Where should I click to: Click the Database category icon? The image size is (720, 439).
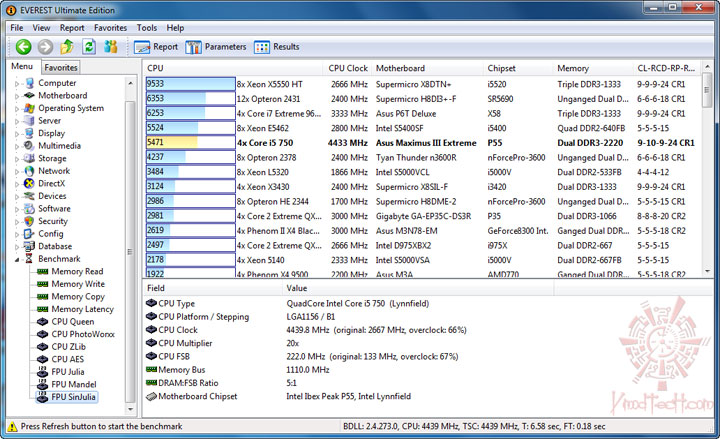click(x=30, y=246)
